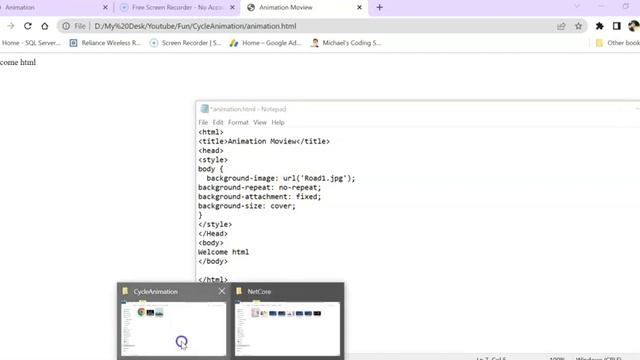640x360 pixels.
Task: Close the Free Screen Recorder tab
Action: [232, 7]
